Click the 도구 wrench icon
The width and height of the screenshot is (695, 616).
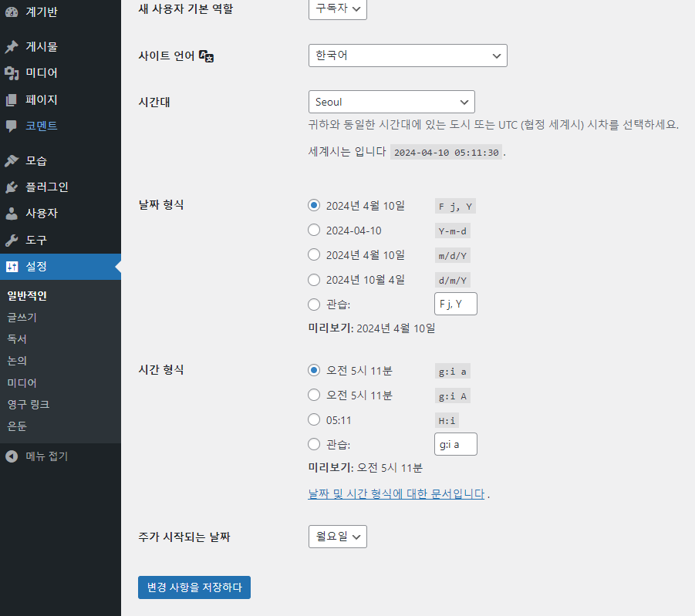pyautogui.click(x=12, y=241)
